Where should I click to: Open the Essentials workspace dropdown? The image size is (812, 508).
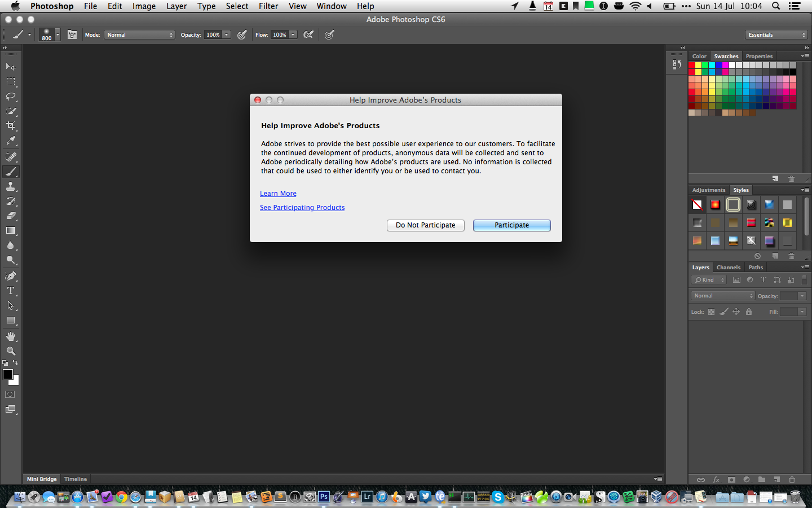(776, 35)
